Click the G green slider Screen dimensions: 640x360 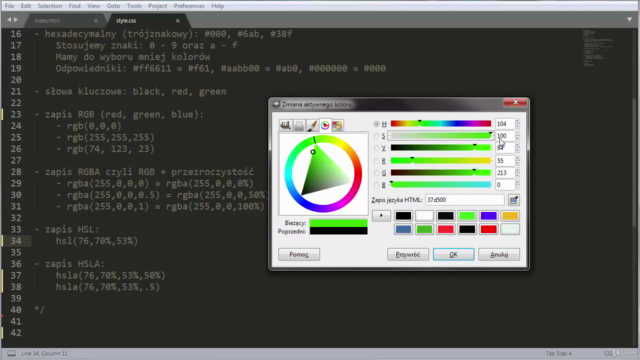(x=441, y=173)
